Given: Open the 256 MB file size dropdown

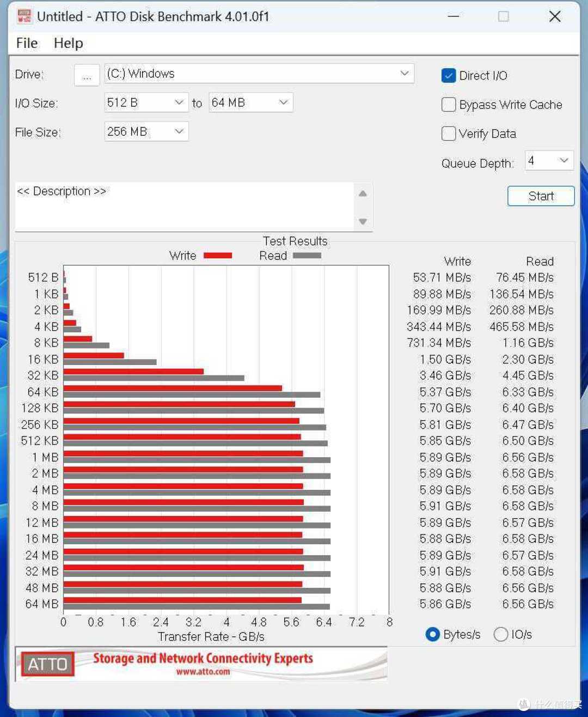Looking at the screenshot, I should (146, 131).
